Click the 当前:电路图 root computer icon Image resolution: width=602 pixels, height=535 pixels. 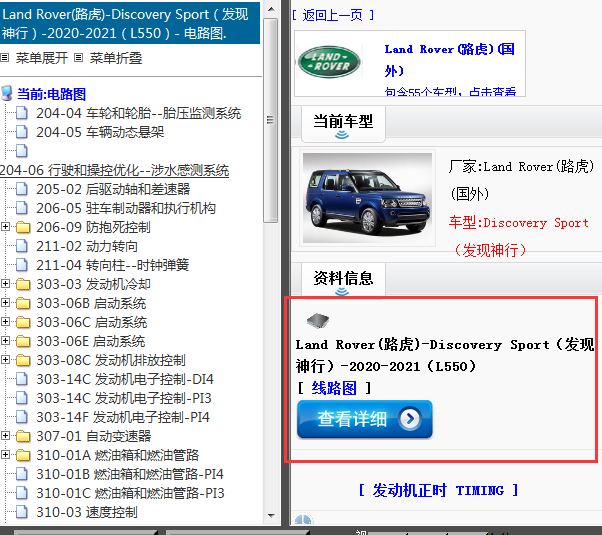[7, 93]
